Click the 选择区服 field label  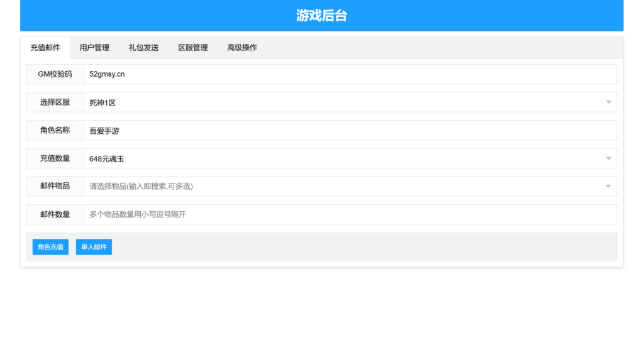[x=55, y=102]
